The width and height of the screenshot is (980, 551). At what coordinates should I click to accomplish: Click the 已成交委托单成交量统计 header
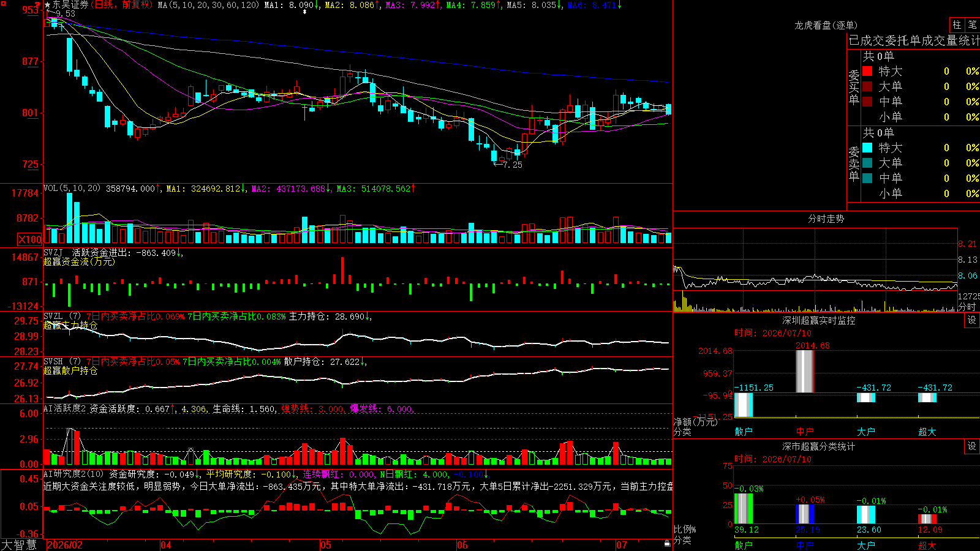(914, 40)
